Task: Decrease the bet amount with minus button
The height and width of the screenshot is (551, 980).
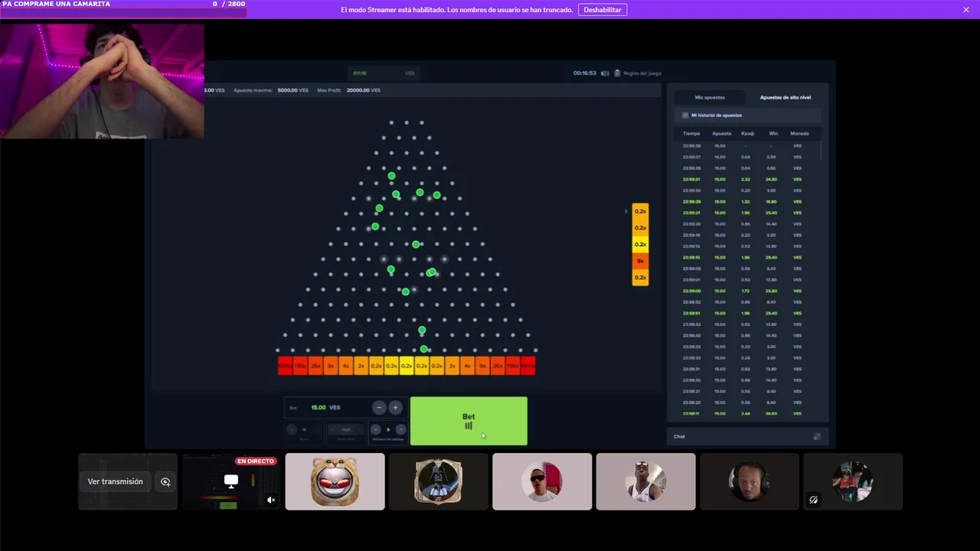Action: click(x=379, y=408)
